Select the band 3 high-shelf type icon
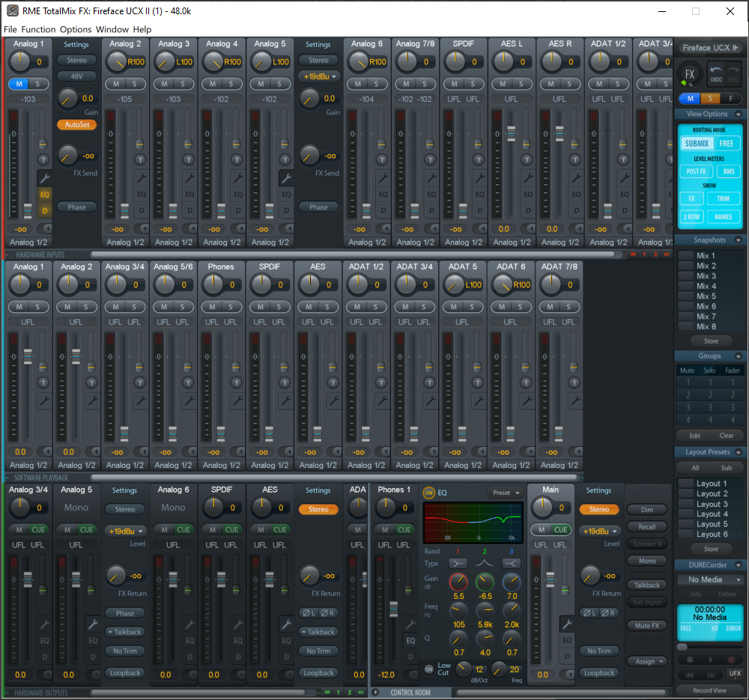Screen dimensions: 749x700 [x=511, y=564]
